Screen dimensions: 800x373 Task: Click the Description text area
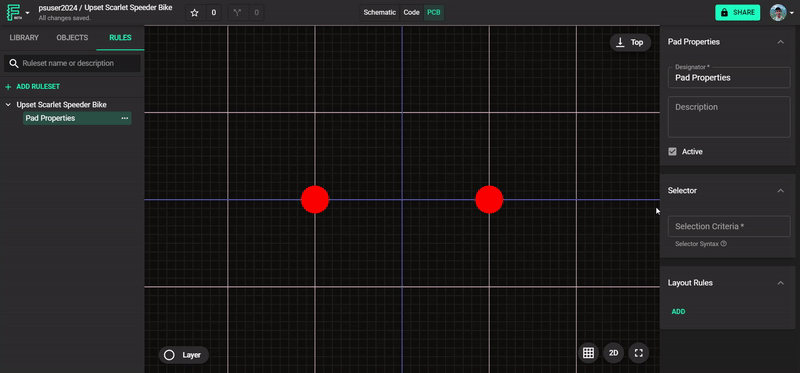pyautogui.click(x=729, y=117)
